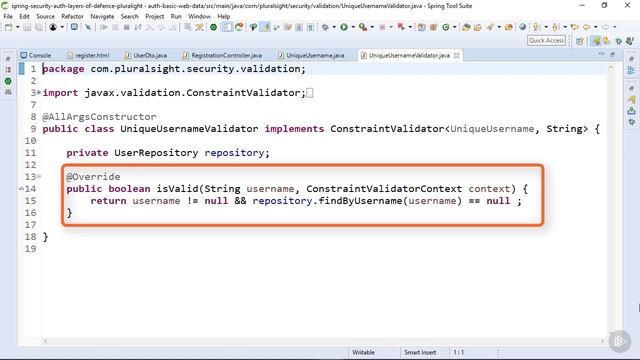Viewport: 640px width, 360px height.
Task: Click the 1:1 cursor position status
Action: tap(459, 352)
